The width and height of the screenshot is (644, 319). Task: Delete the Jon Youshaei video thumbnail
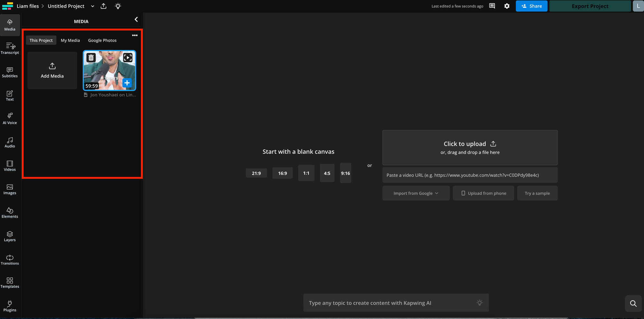[91, 57]
